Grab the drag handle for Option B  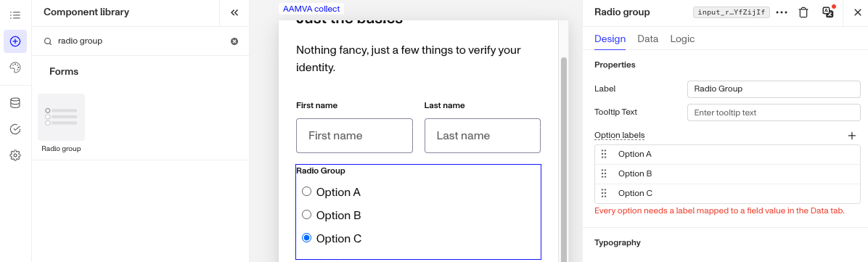(x=604, y=174)
